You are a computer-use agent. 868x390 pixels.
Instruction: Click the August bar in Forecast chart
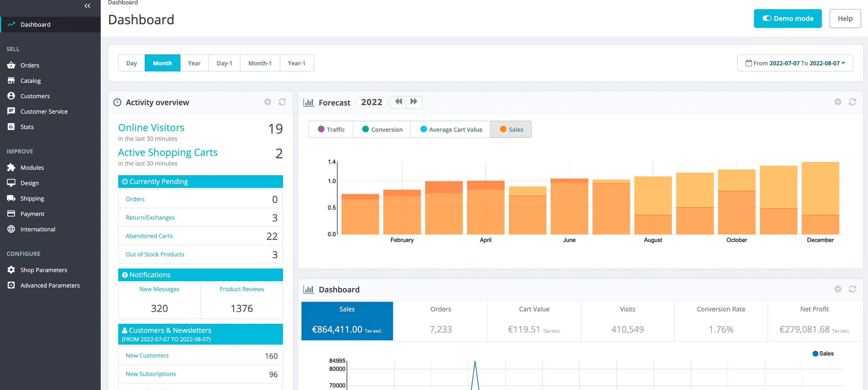653,205
